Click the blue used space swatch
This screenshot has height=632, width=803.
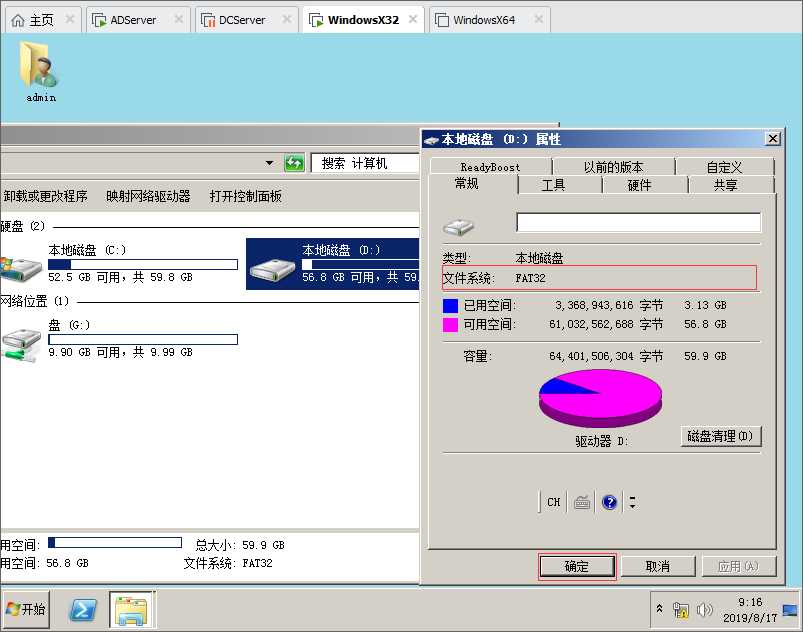(450, 306)
